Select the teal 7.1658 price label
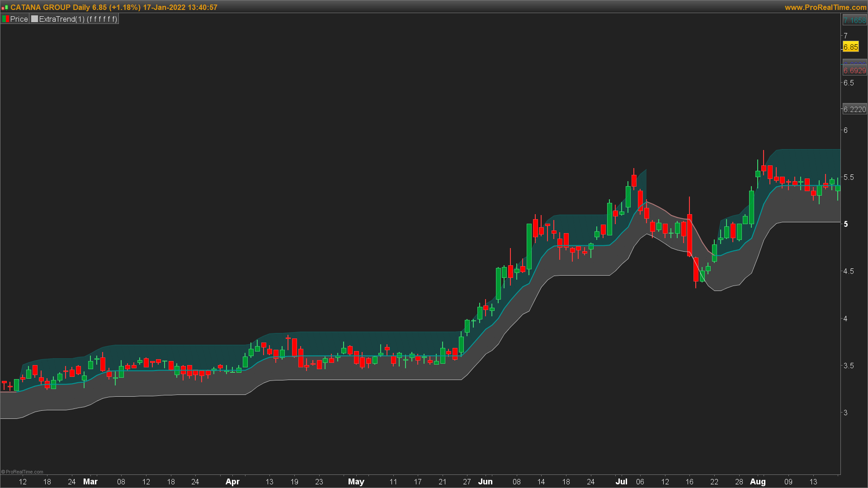This screenshot has height=488, width=868. coord(854,20)
